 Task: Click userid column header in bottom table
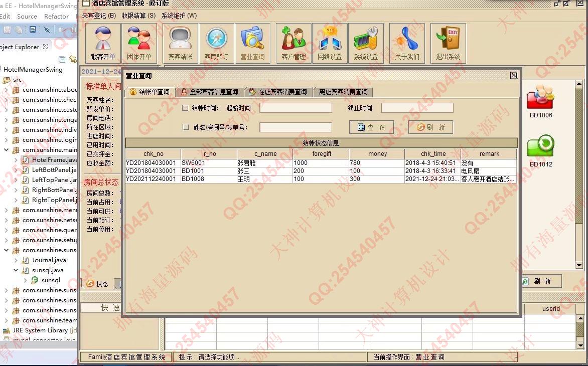pos(550,309)
